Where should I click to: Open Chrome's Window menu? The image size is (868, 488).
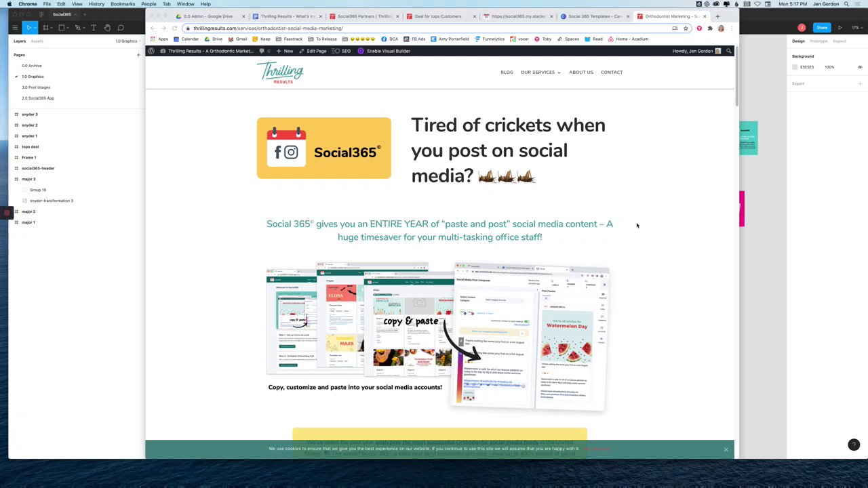pyautogui.click(x=185, y=4)
